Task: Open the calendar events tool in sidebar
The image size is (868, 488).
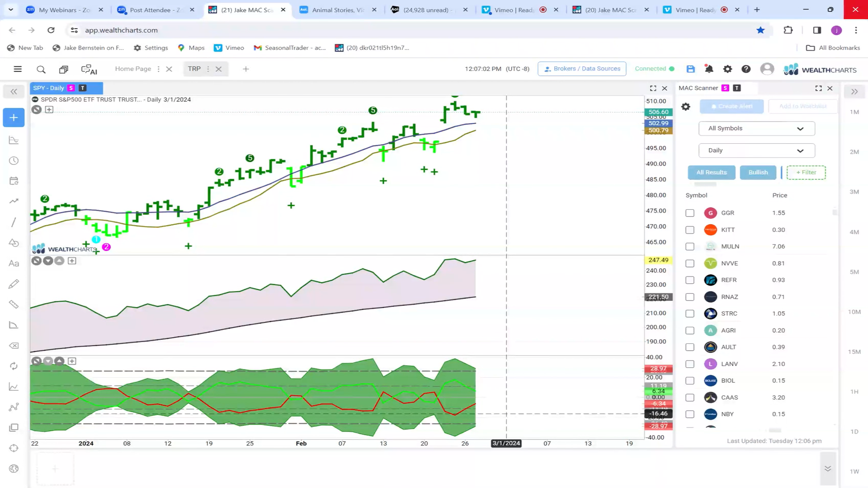Action: [x=14, y=181]
